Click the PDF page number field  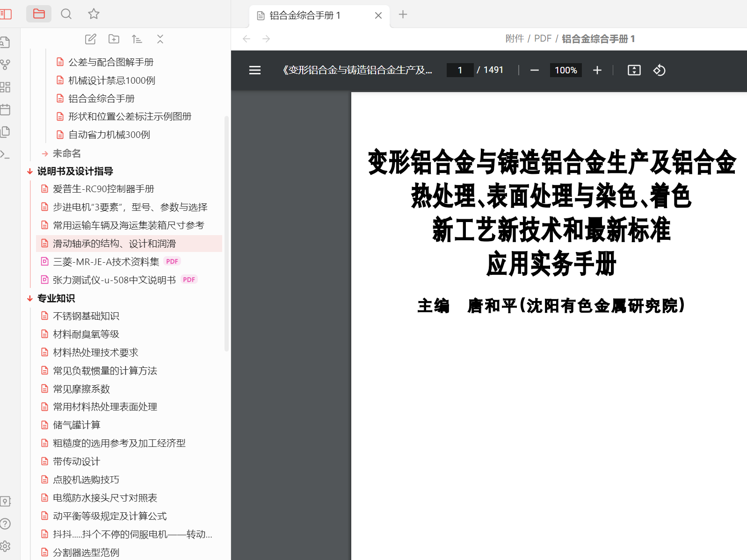(460, 70)
